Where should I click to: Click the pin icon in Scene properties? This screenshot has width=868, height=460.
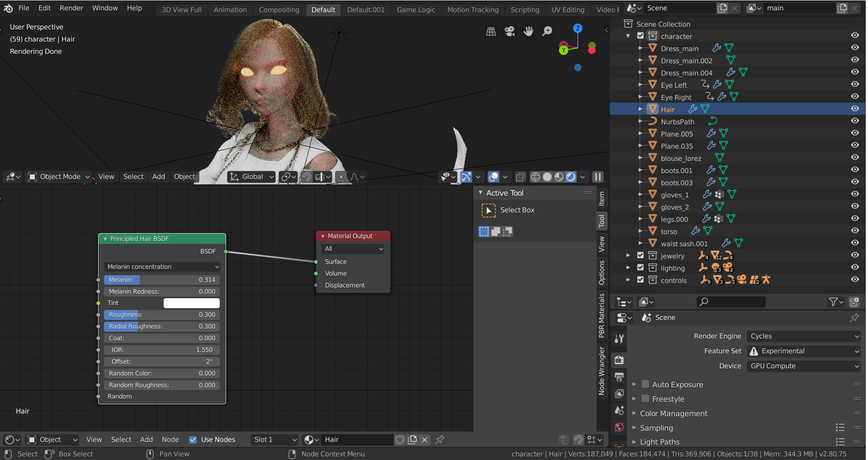click(854, 318)
